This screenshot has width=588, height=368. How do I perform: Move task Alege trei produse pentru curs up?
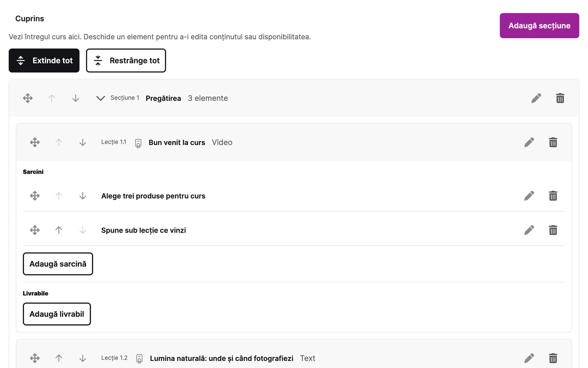coord(59,196)
